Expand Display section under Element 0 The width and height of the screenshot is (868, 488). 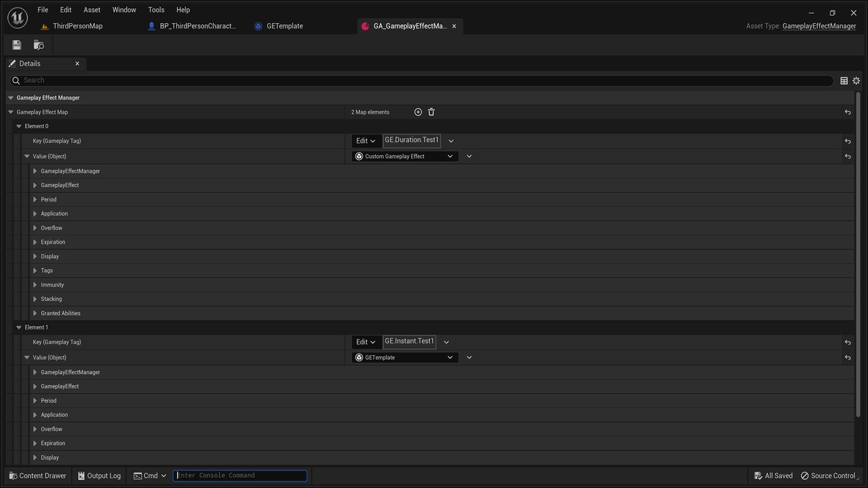click(35, 256)
